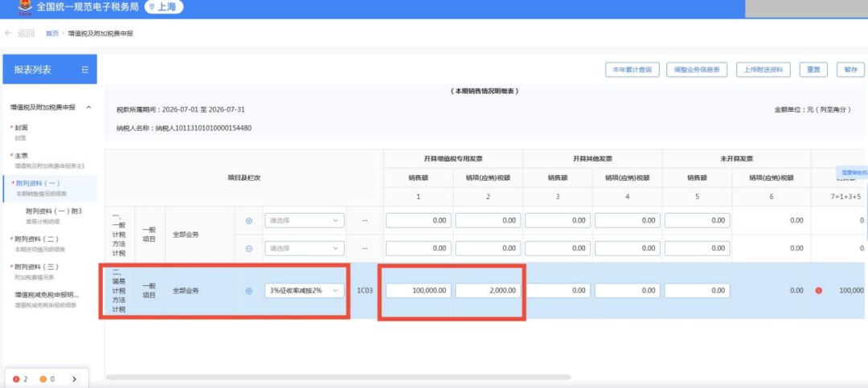The width and height of the screenshot is (868, 388).
Task: Open the 首页 breadcrumb link
Action: [x=52, y=34]
